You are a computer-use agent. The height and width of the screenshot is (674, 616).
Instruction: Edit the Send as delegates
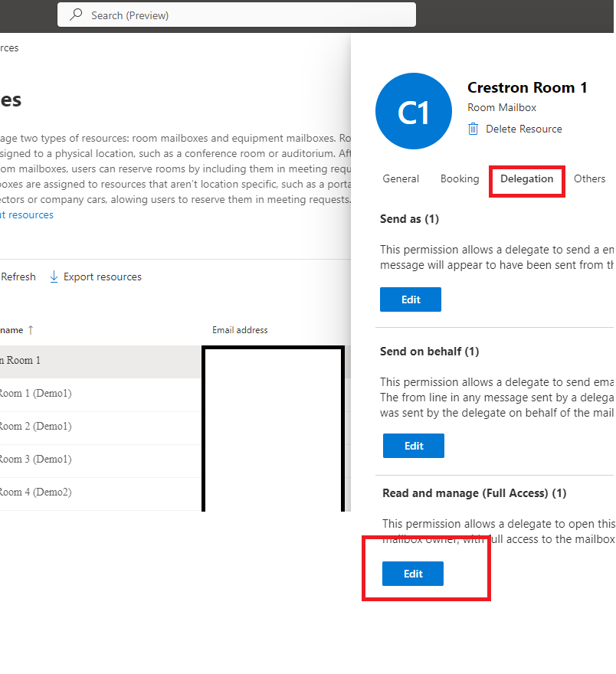(x=411, y=299)
